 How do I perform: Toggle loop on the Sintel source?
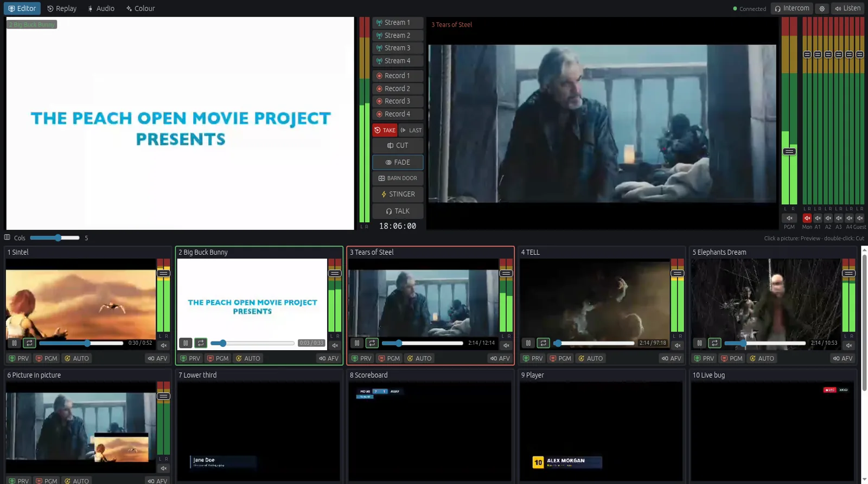tap(29, 343)
